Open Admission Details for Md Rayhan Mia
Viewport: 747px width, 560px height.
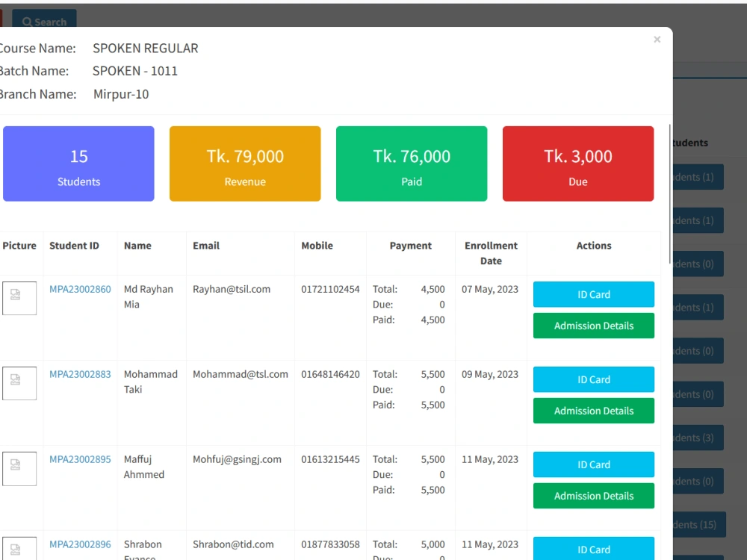click(594, 326)
